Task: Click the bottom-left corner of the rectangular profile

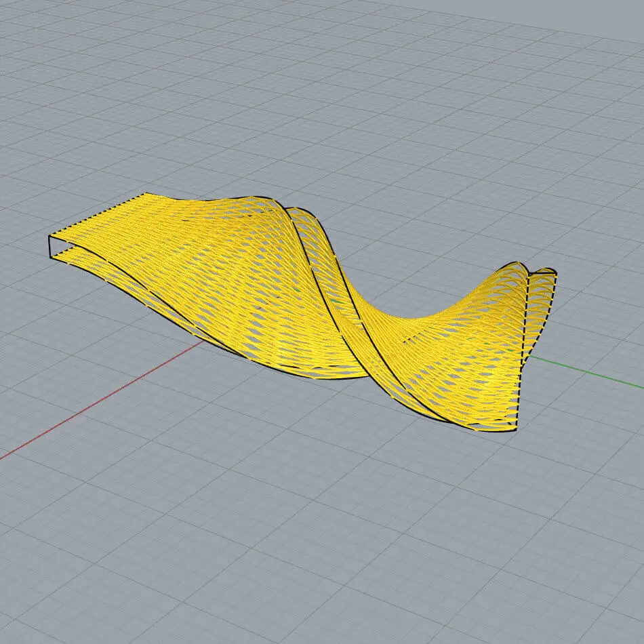Action: (50, 259)
